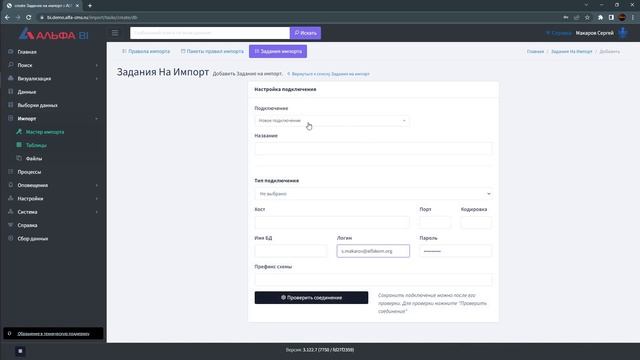The width and height of the screenshot is (640, 360).
Task: Expand the Визуализация submenu arrow
Action: (x=97, y=78)
